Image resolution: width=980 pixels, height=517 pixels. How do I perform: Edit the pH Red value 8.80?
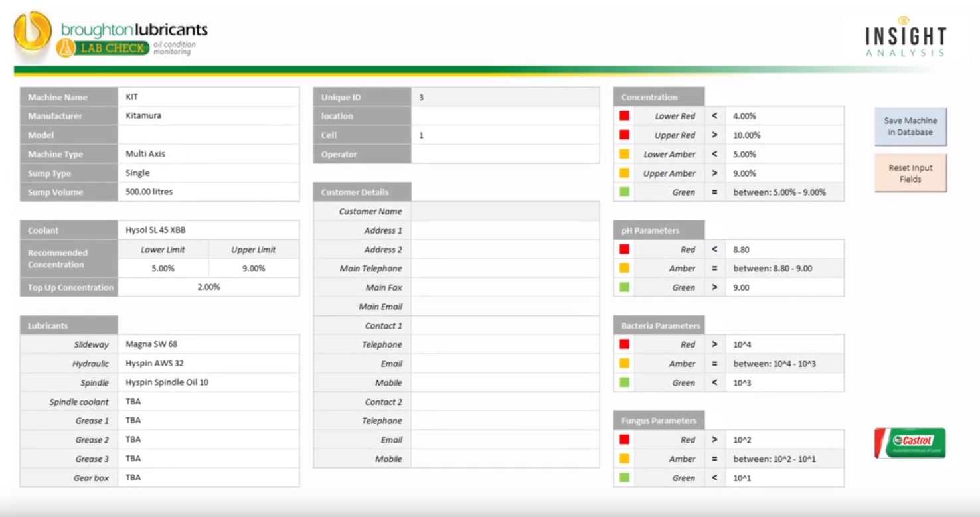pyautogui.click(x=785, y=250)
